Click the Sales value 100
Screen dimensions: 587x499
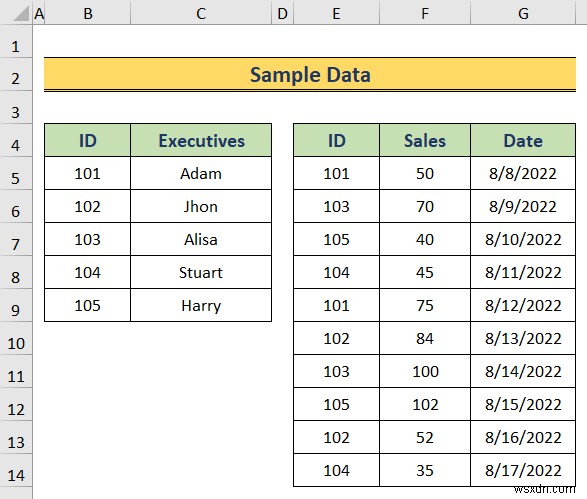(425, 371)
